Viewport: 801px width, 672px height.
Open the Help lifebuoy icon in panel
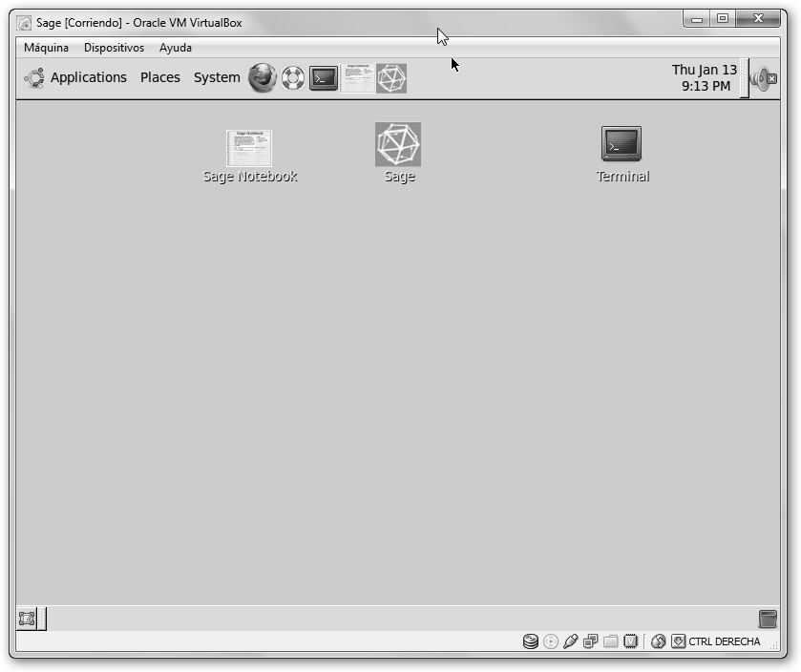pos(293,78)
